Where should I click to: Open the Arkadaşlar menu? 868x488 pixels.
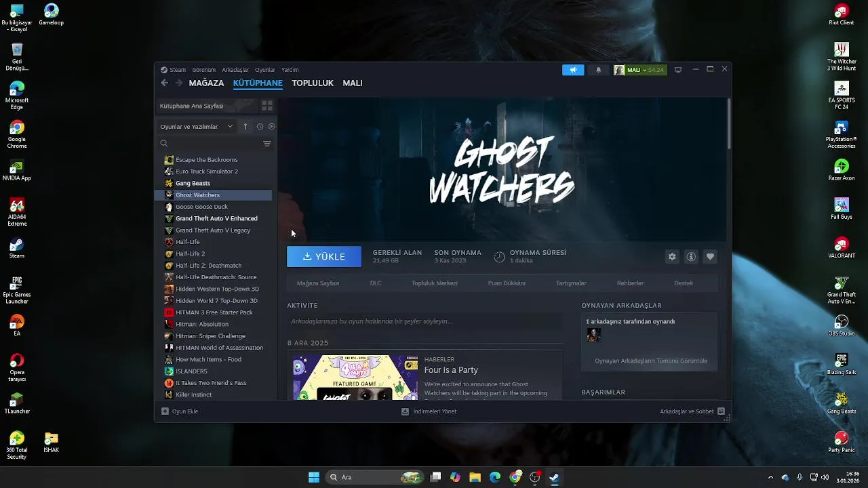pos(235,70)
